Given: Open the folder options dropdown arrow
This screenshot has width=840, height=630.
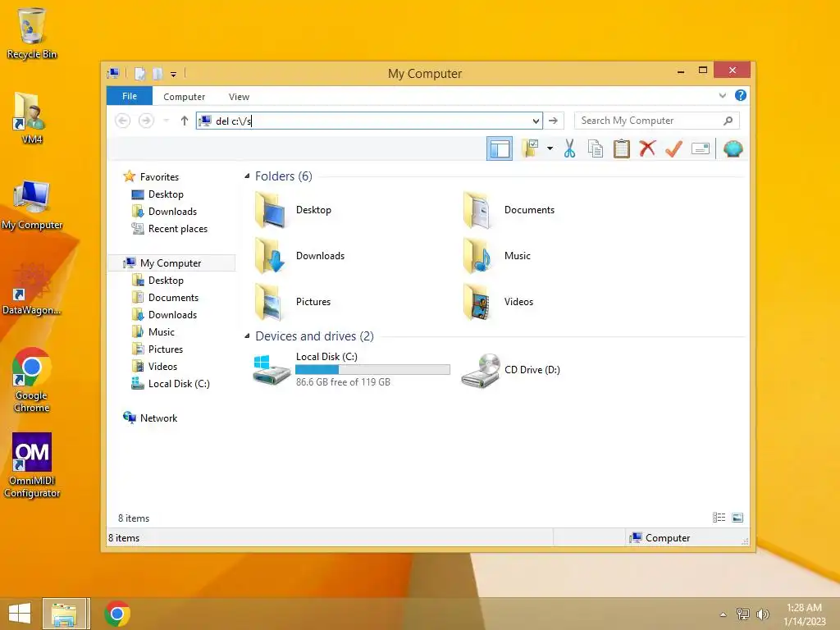Looking at the screenshot, I should click(550, 148).
